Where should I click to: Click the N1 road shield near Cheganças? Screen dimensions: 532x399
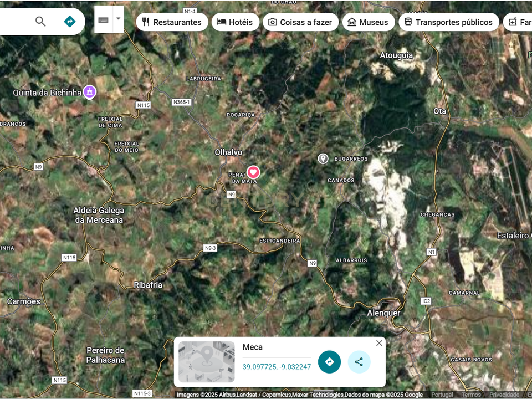(x=431, y=252)
